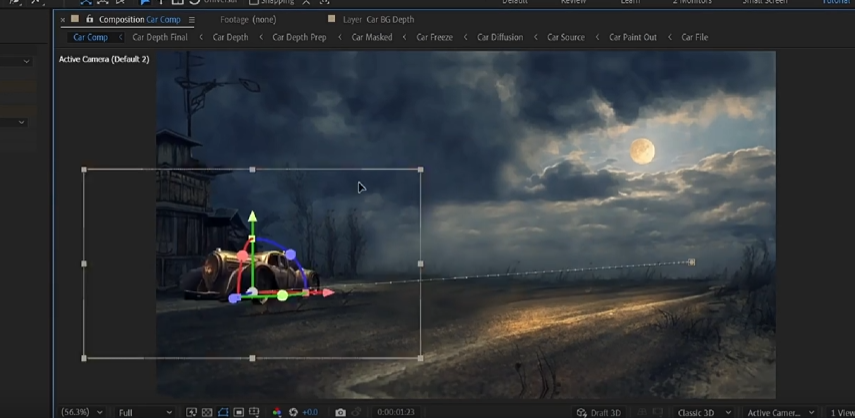This screenshot has height=418, width=855.
Task: Click the Show Snapshot icon
Action: [357, 413]
